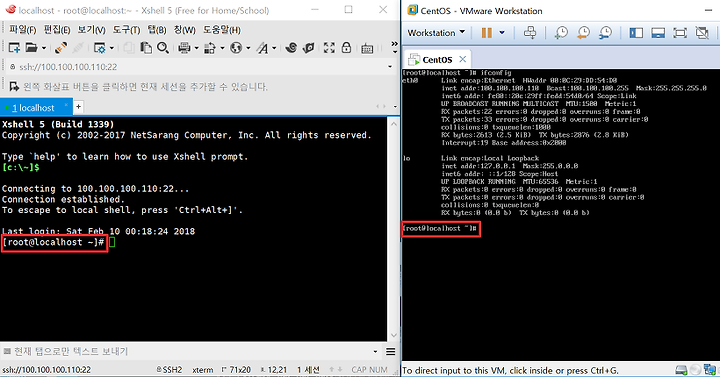
Task: Open the session Properties gear icon
Action: tap(99, 48)
